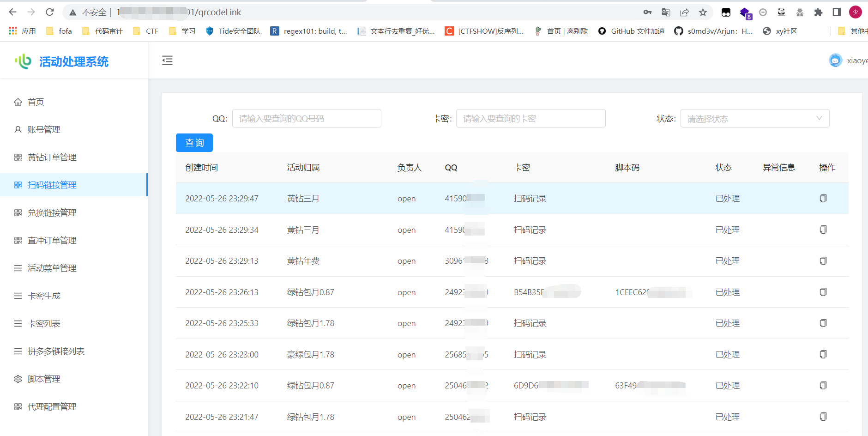Copy link for the 23:26:13 row

(x=823, y=292)
